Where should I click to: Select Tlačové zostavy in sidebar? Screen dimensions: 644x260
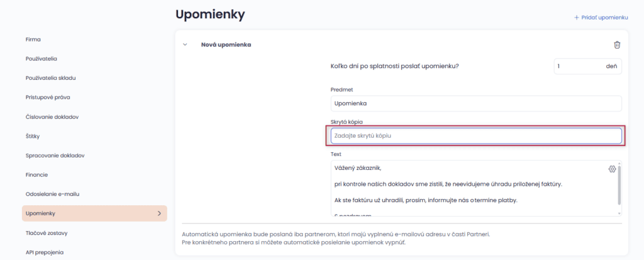[47, 233]
